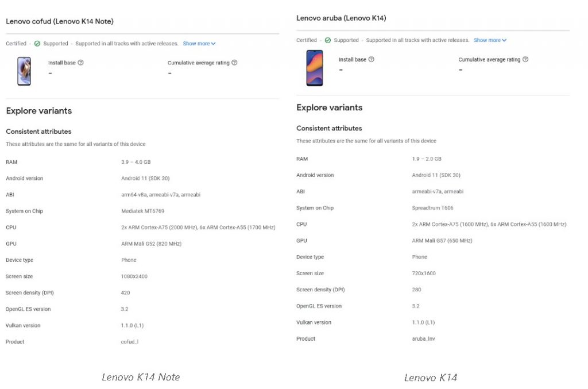Click the Lenovo cofud (Lenovo K14 Note) title
Screen dimensions: 588x389
(x=60, y=21)
